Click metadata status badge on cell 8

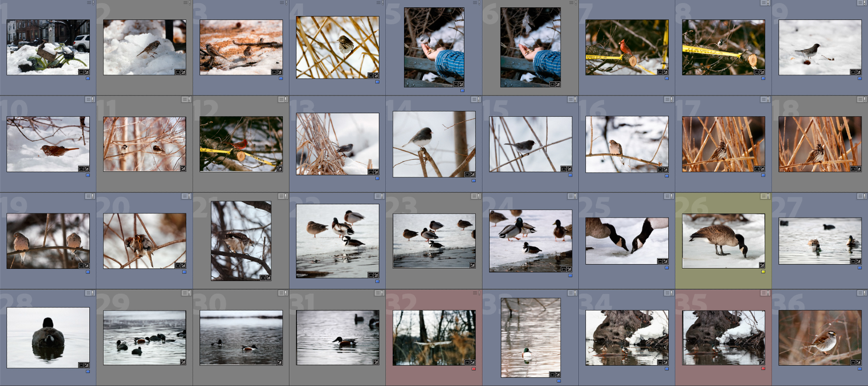coord(765,3)
